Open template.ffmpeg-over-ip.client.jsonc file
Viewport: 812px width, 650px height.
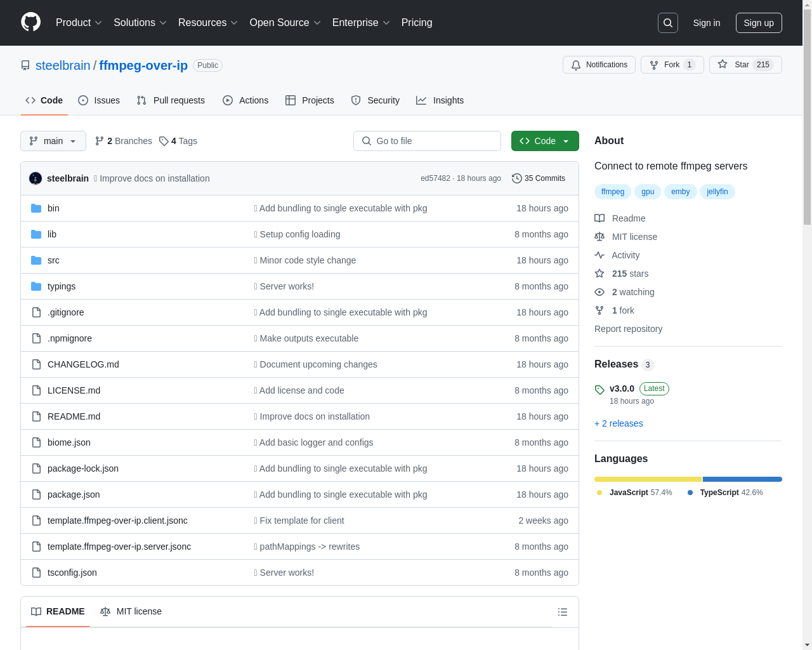pyautogui.click(x=117, y=521)
